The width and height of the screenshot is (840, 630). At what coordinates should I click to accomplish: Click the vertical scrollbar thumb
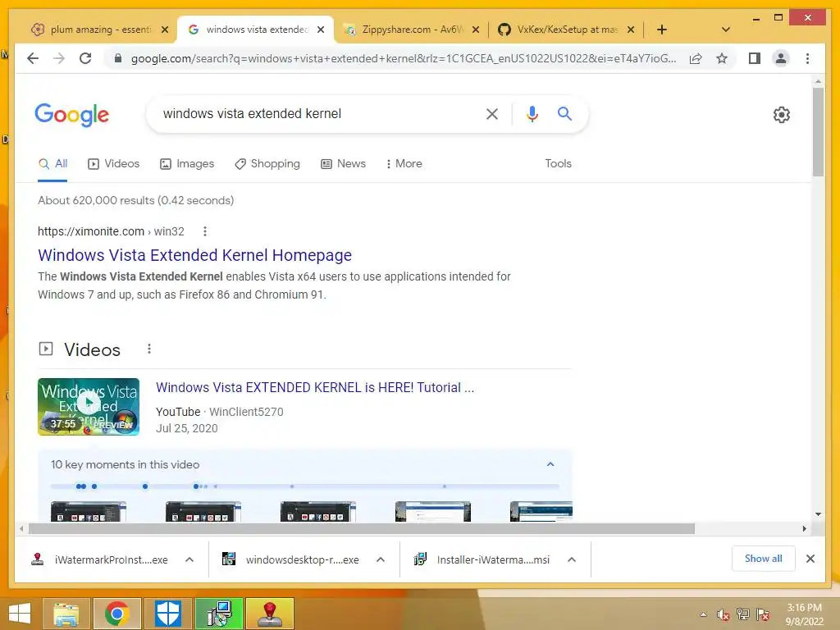pos(818,132)
